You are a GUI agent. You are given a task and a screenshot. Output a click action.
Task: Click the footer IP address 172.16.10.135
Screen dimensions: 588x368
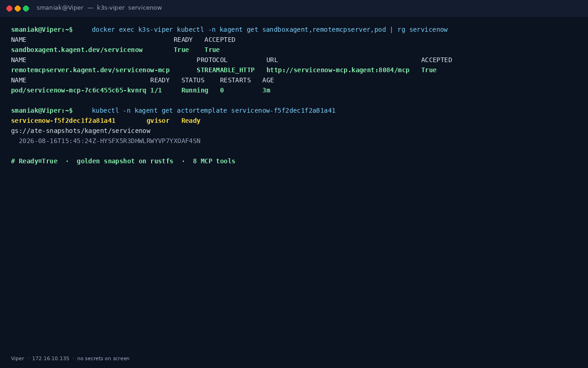pos(51,358)
